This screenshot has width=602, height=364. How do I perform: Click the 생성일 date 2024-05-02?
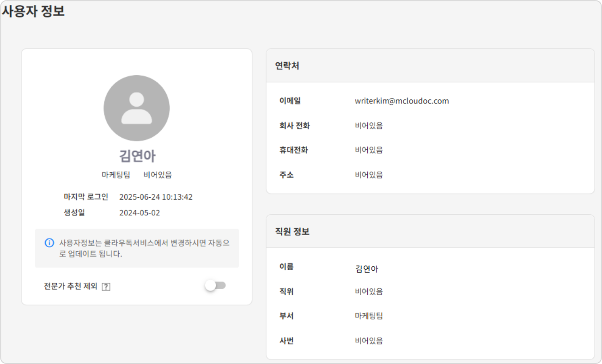tap(140, 212)
